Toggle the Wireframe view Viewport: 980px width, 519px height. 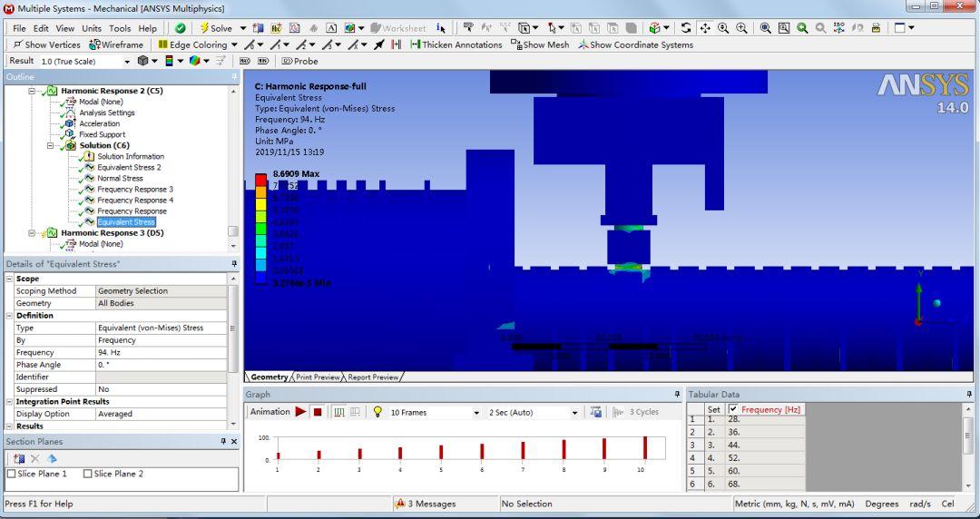(x=116, y=44)
